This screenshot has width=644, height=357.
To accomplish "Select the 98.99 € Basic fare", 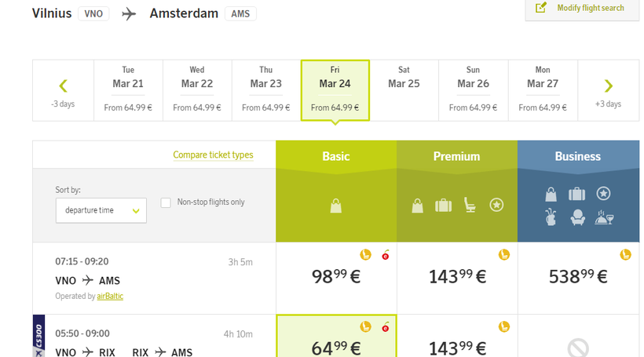I will tap(336, 277).
